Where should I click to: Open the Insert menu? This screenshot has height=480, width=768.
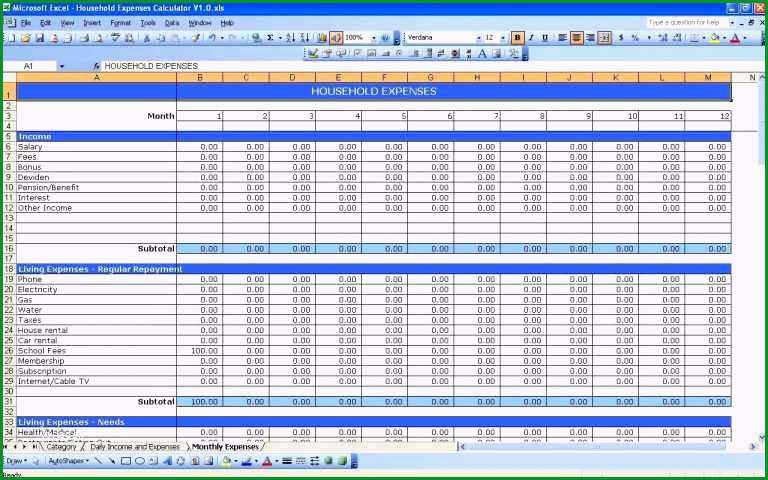coord(92,23)
